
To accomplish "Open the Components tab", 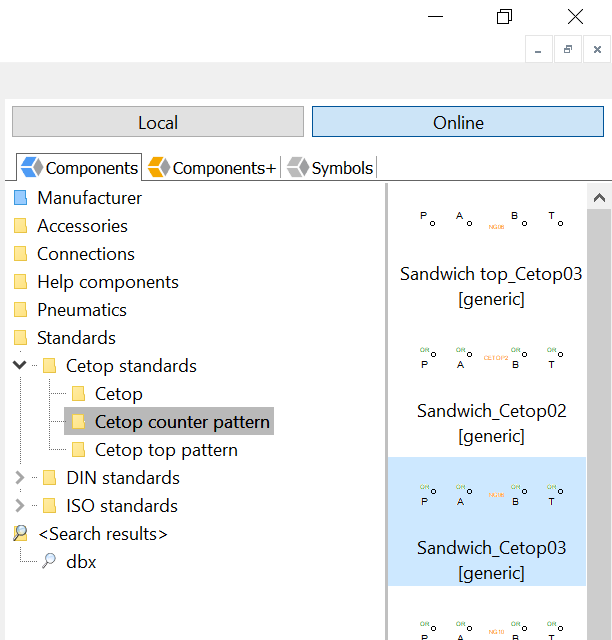I will coord(79,168).
